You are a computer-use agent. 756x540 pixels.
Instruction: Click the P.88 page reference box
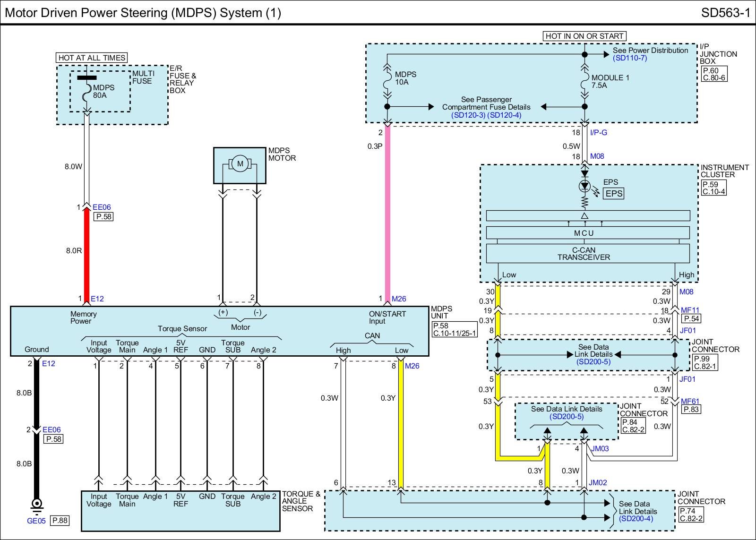point(60,521)
